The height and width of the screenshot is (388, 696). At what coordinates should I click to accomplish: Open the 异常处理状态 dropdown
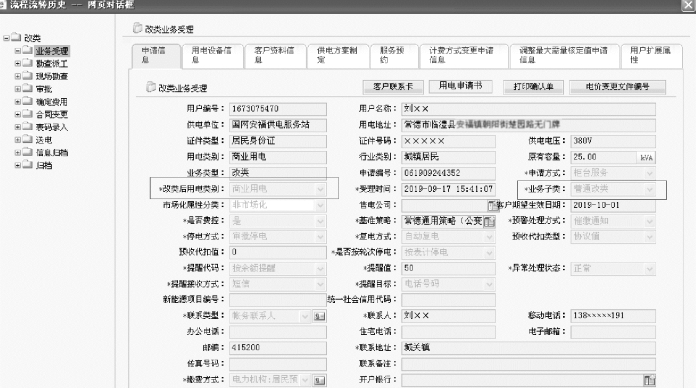click(650, 269)
